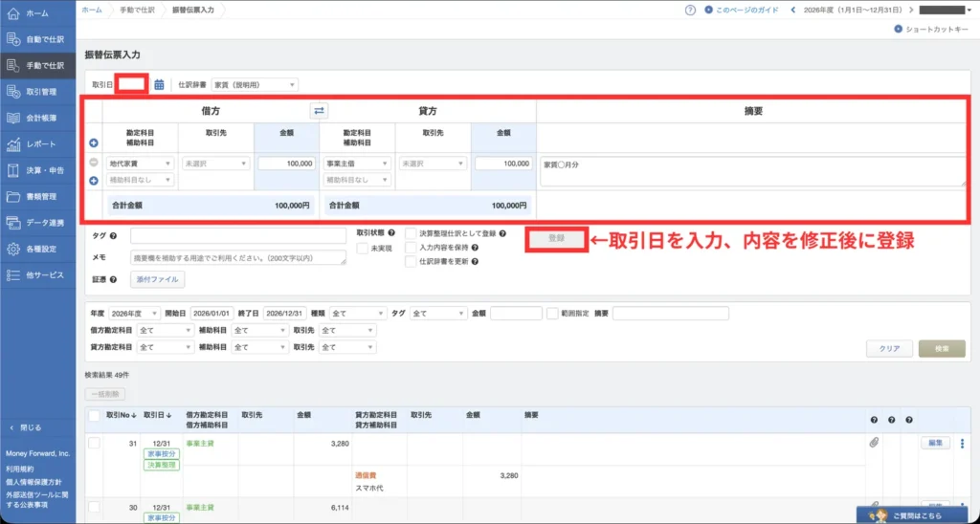Viewport: 980px width, 524px height.
Task: Click the help icon beside 決算整理仕訳として登録
Action: click(x=502, y=233)
